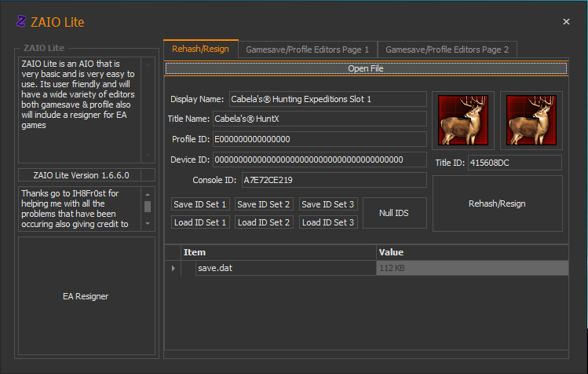Click into the Console ID field
Viewport: 588px width, 374px height.
(x=334, y=180)
